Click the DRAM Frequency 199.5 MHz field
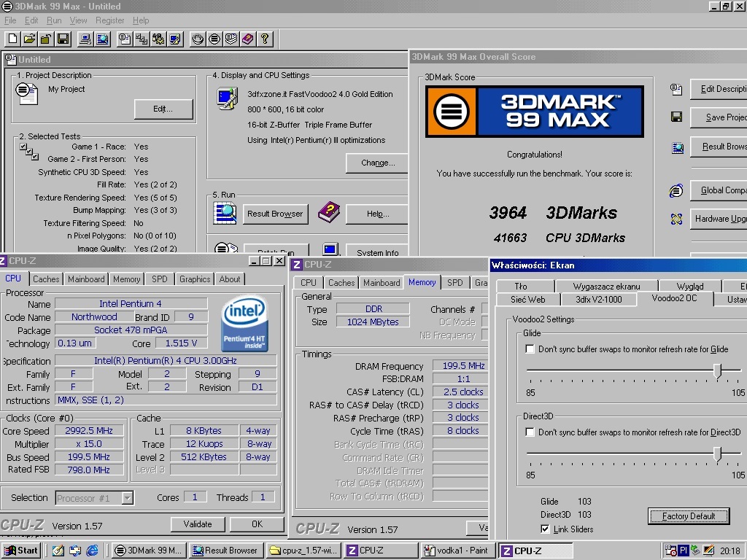The width and height of the screenshot is (747, 560). (460, 366)
